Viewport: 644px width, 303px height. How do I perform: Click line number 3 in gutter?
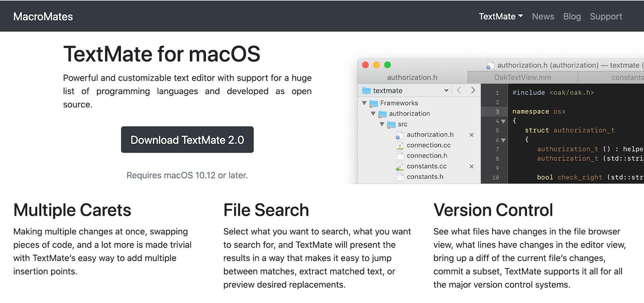pos(497,111)
